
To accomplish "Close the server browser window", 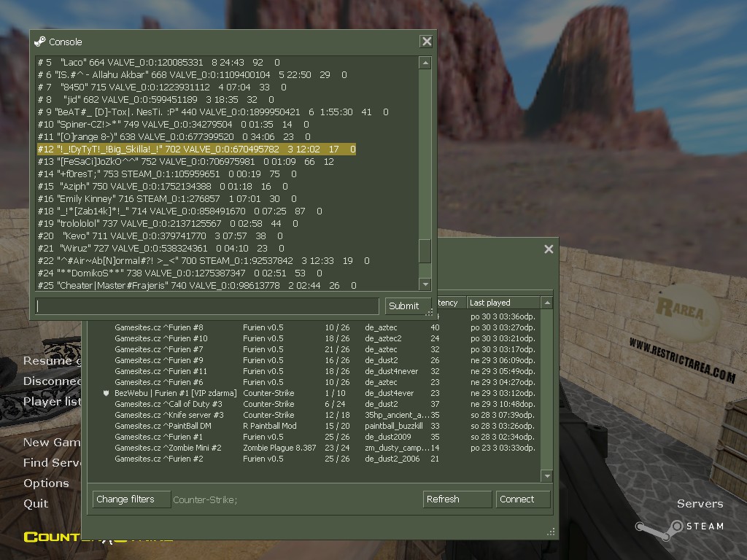I will point(549,249).
